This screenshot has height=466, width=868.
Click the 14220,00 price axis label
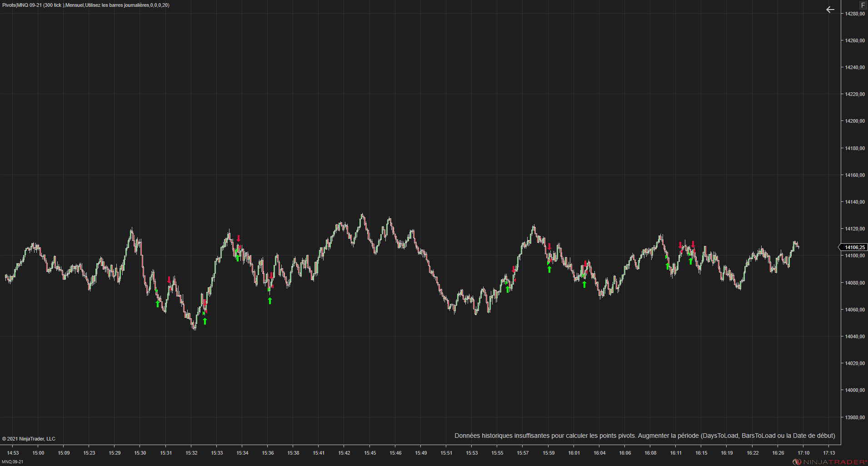[x=855, y=94]
